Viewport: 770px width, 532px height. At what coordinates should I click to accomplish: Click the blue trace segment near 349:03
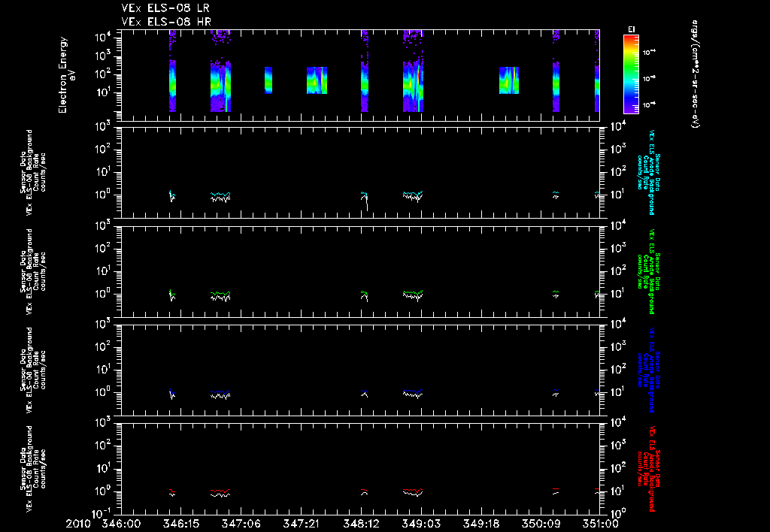click(413, 391)
